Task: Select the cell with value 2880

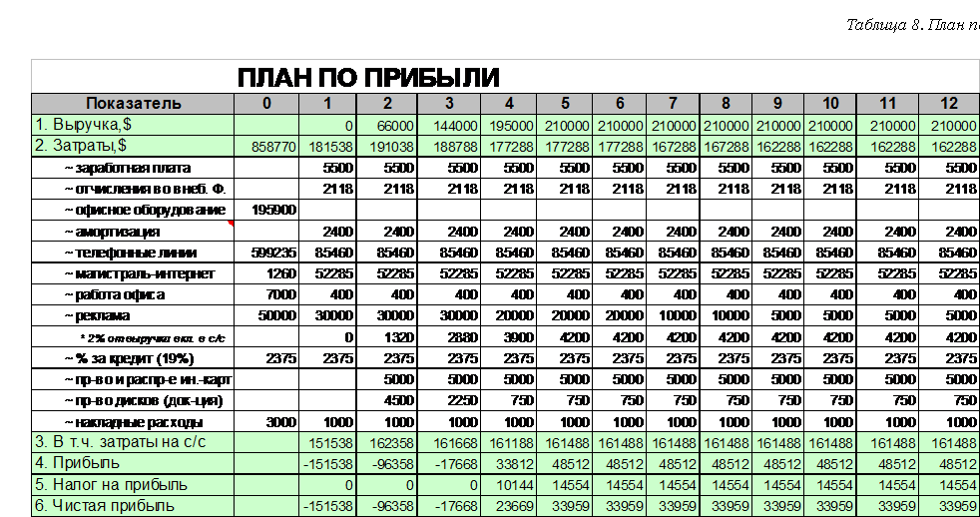Action: point(449,337)
